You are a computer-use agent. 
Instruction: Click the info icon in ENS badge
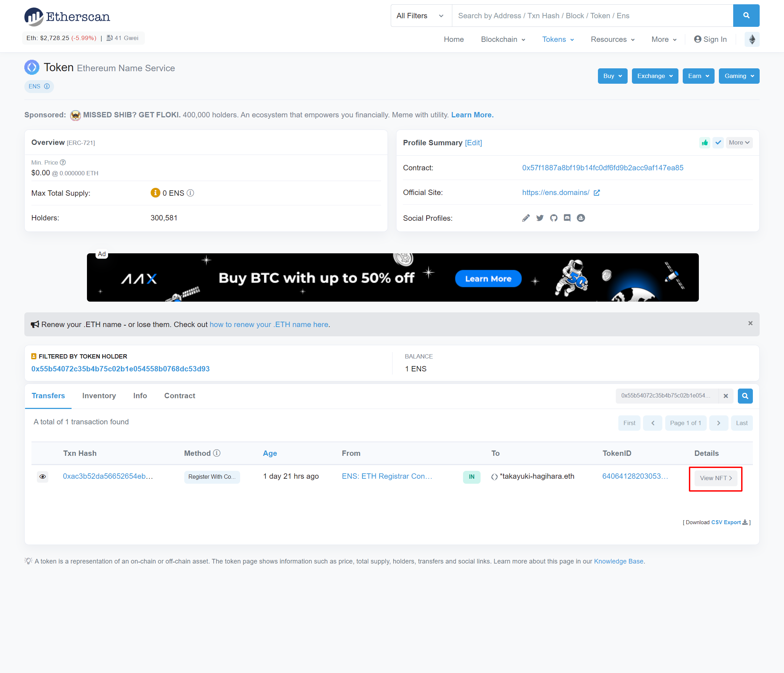click(47, 86)
